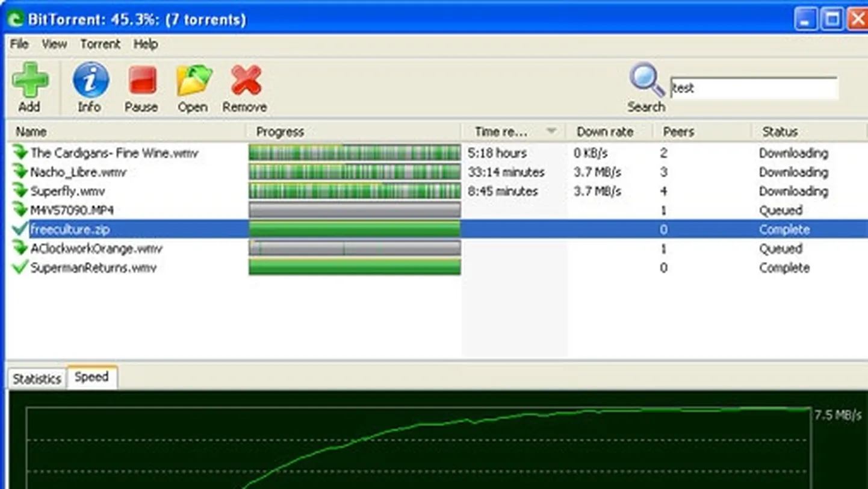This screenshot has width=868, height=489.
Task: Click the '3.7 MB/s' down rate of Nacho_Libre.wmv
Action: click(x=597, y=172)
